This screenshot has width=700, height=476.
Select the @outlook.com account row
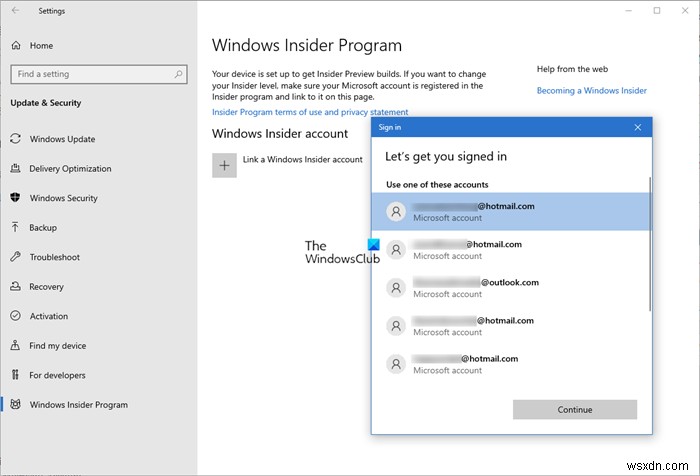pos(511,288)
